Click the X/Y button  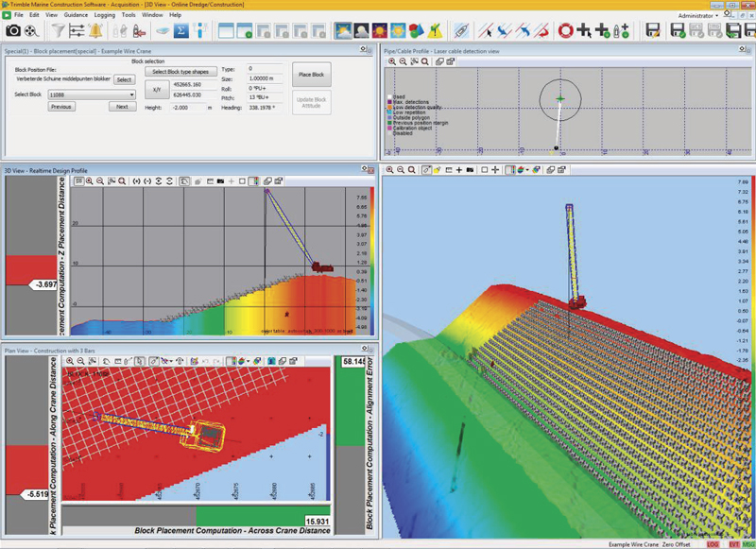point(157,90)
